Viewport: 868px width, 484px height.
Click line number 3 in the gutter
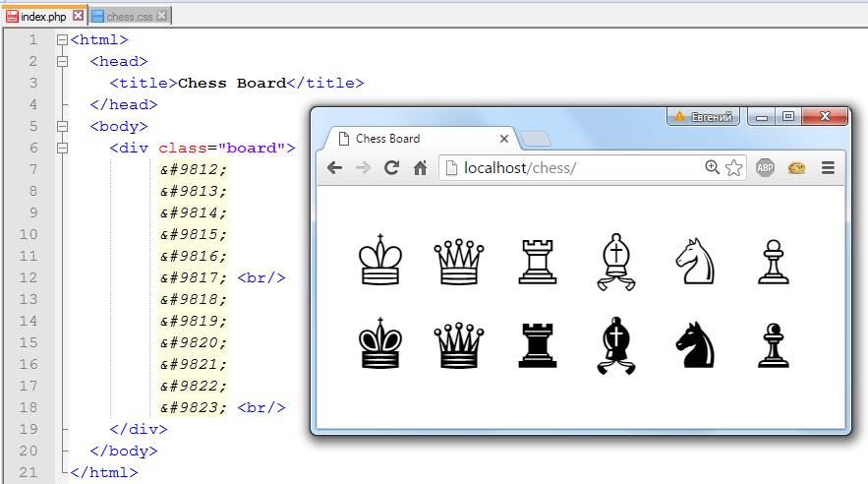coord(33,83)
